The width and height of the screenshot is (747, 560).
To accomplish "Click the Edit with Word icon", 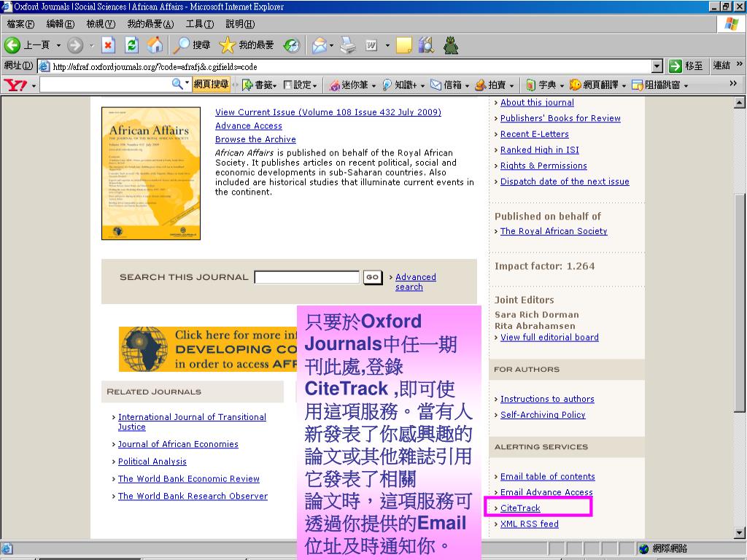I will coord(371,45).
